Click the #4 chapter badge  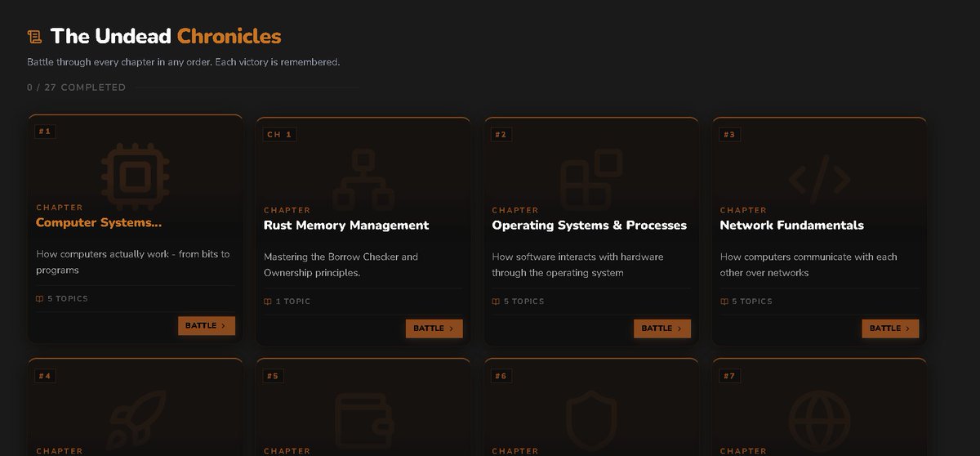pyautogui.click(x=45, y=376)
